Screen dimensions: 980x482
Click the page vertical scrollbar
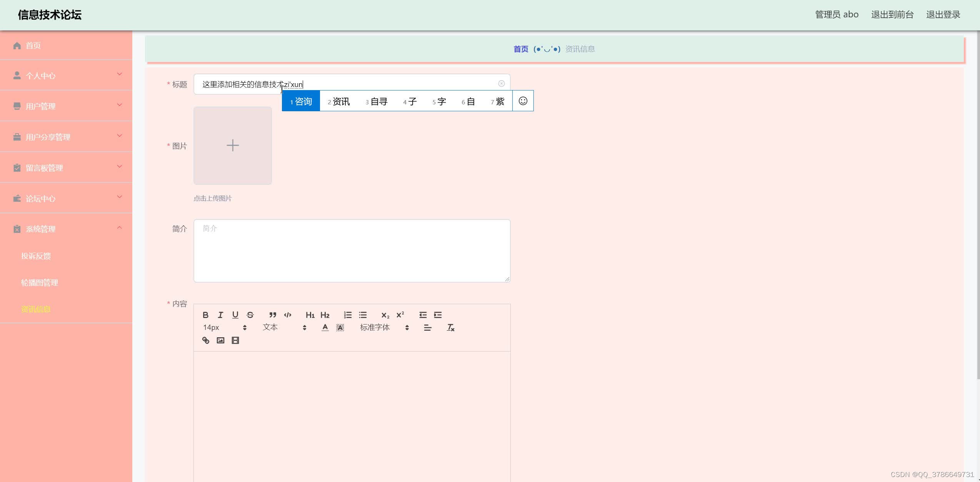click(978, 204)
